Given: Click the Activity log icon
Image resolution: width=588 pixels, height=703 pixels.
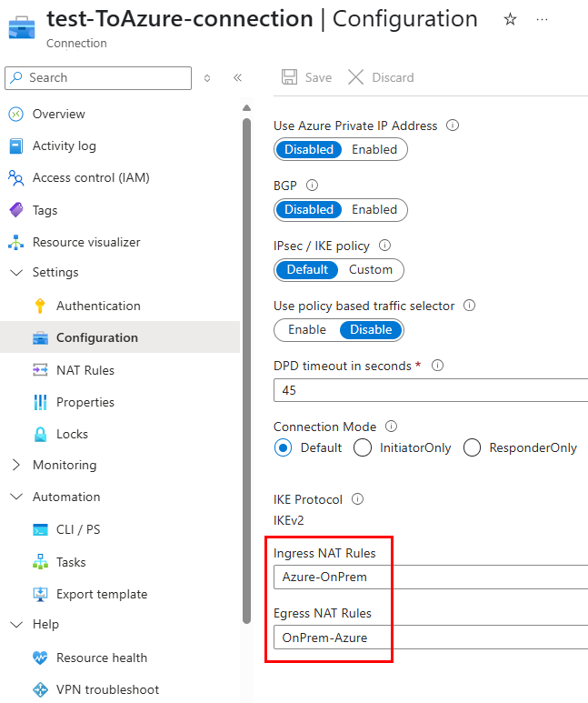Looking at the screenshot, I should coord(16,146).
